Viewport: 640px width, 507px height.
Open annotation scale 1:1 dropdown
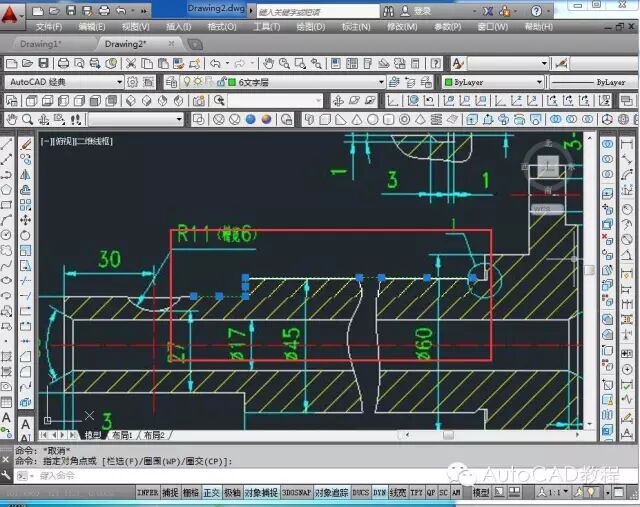click(566, 491)
